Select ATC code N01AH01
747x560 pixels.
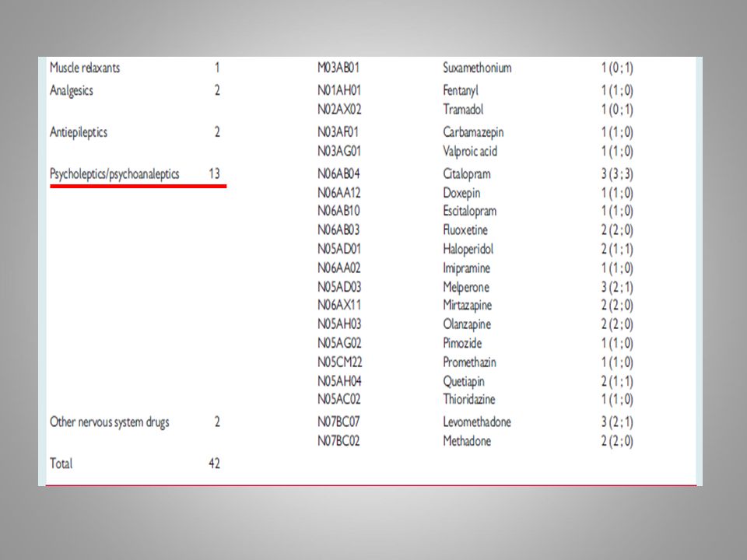pos(339,90)
